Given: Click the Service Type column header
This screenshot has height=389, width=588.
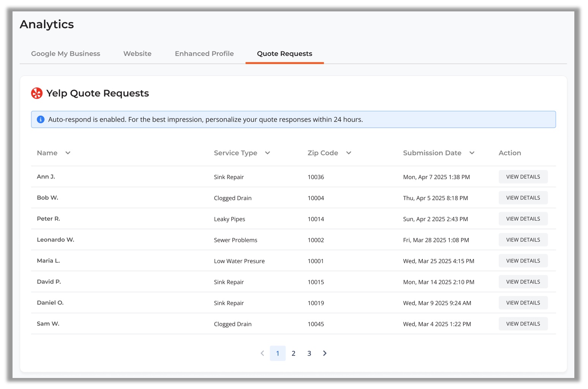Looking at the screenshot, I should tap(236, 153).
